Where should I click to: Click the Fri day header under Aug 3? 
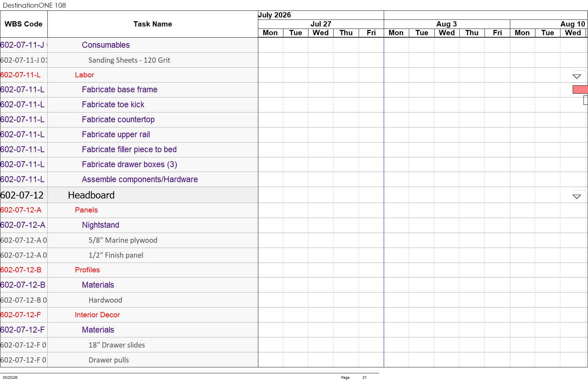tap(497, 33)
